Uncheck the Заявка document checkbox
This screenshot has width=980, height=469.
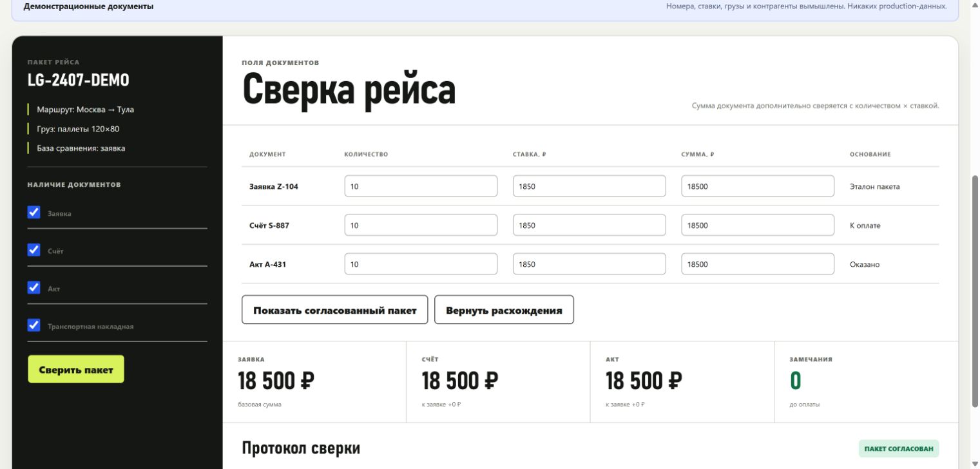tap(34, 213)
